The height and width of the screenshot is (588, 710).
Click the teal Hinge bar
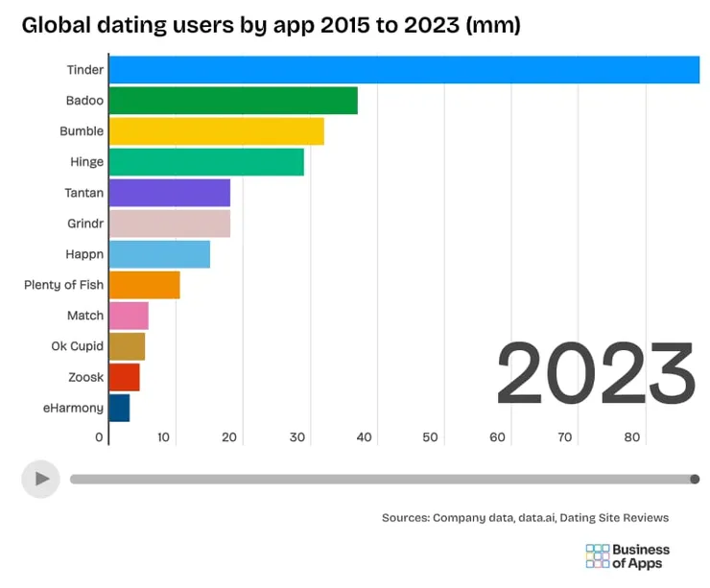click(206, 162)
